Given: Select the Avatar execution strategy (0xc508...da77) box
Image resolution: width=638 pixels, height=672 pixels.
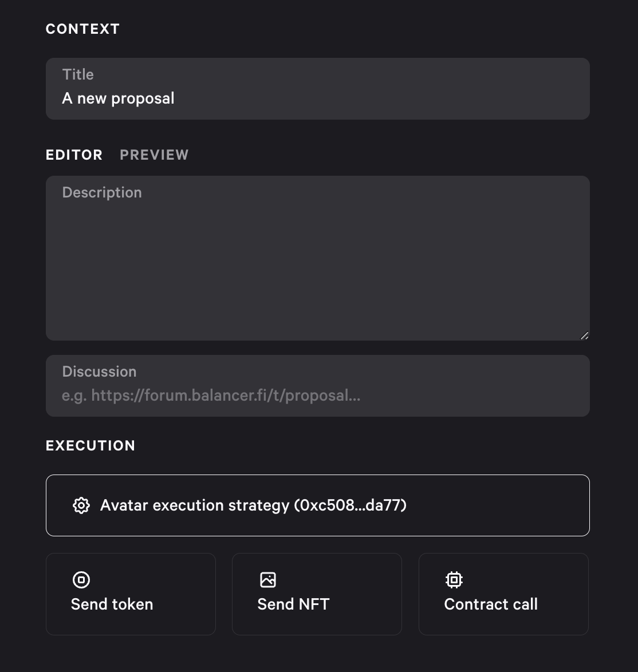Looking at the screenshot, I should [x=318, y=505].
